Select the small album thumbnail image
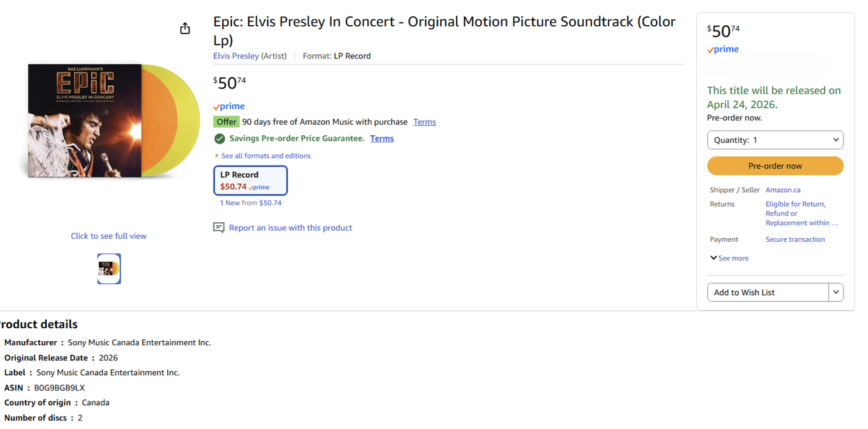This screenshot has width=868, height=429. tap(109, 269)
